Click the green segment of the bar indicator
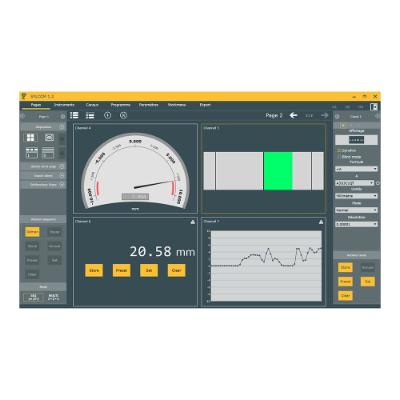This screenshot has width=400, height=400. 278,171
